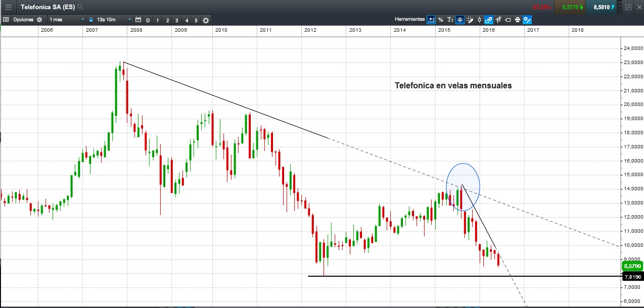This screenshot has height=308, width=644.
Task: Click the Herramientas label
Action: [x=409, y=20]
